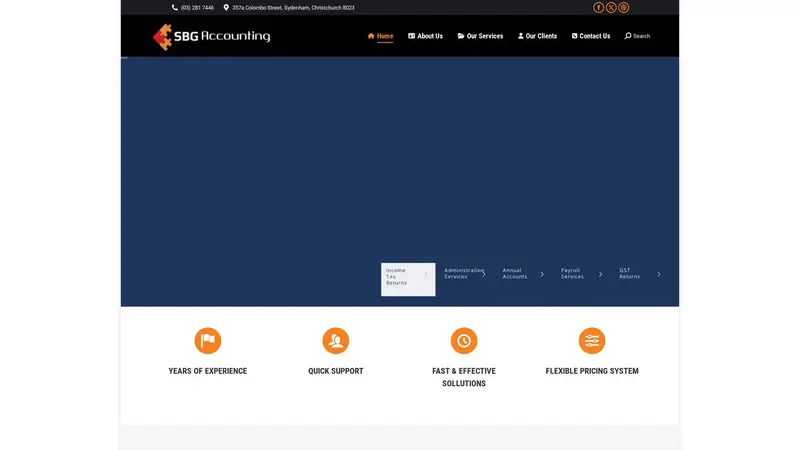Click the FAST & EFFECTIVE SOLUTIONS heading
This screenshot has height=450, width=800.
pyautogui.click(x=464, y=377)
